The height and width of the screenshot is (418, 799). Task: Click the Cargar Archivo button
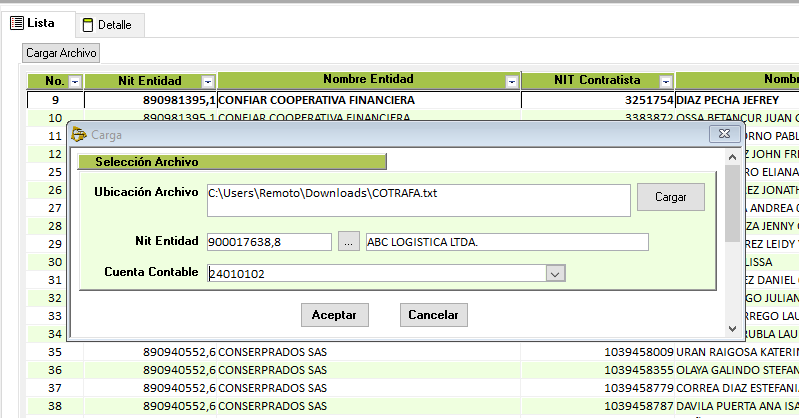[x=61, y=53]
